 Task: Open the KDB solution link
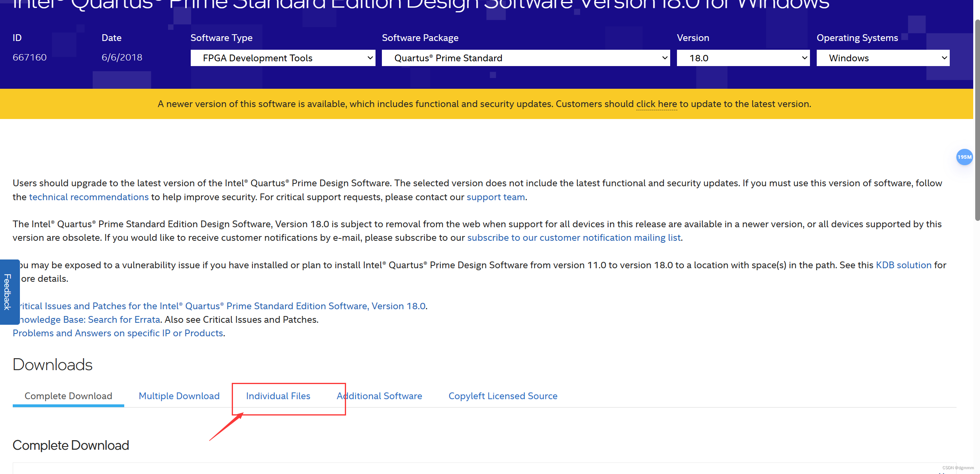tap(904, 265)
